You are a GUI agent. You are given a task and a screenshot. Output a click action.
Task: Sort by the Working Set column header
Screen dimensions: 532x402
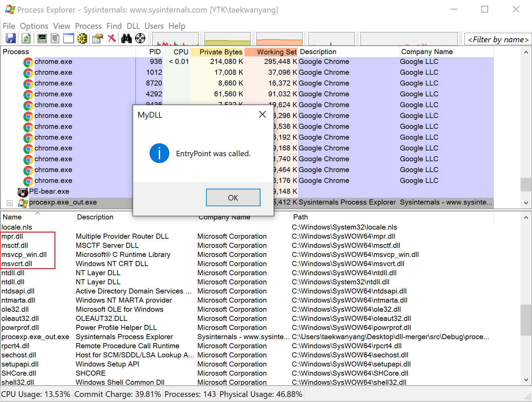click(x=271, y=52)
